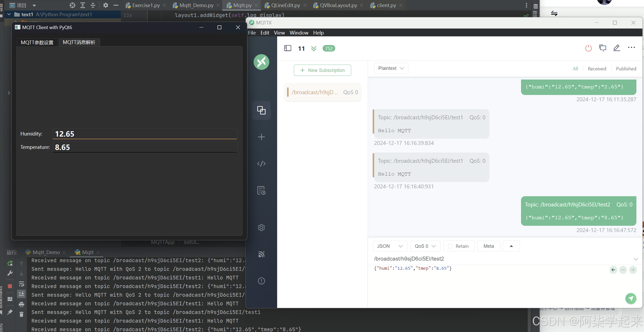Open the Script editor icon in MQTTX sidebar
Viewport: 644px width, 332px height.
click(x=261, y=164)
